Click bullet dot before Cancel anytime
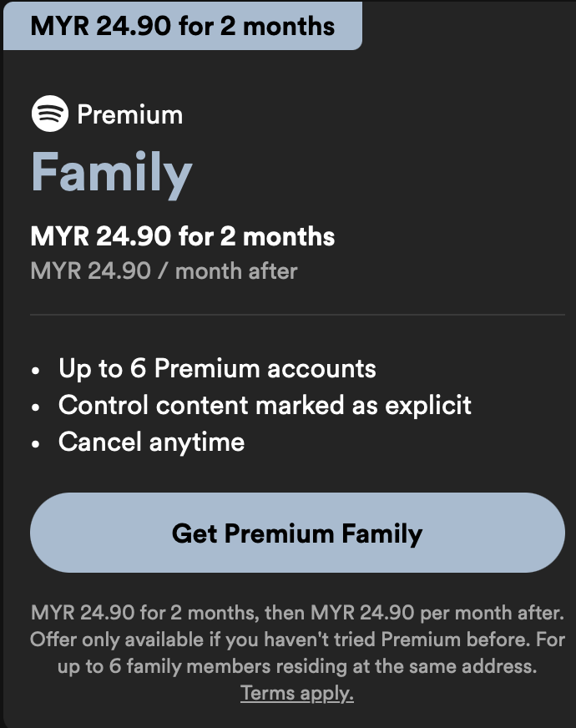Viewport: 576px width, 728px height. click(x=35, y=443)
